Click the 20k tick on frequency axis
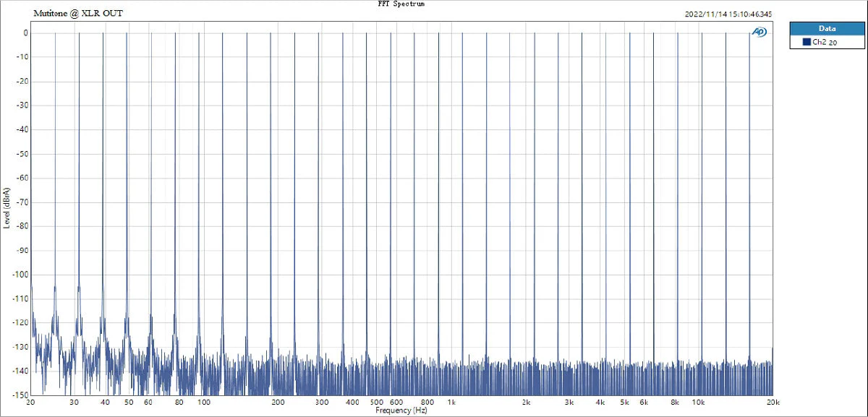 tap(773, 402)
